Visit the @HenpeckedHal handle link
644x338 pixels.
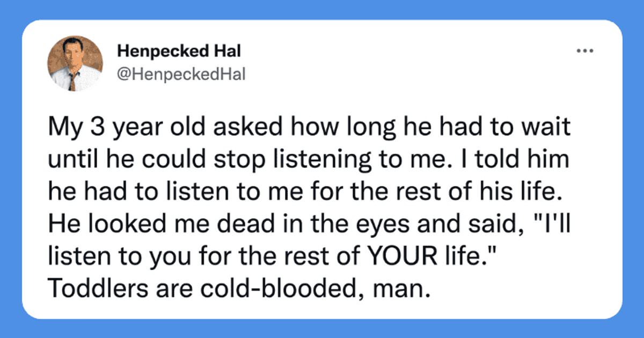[181, 74]
